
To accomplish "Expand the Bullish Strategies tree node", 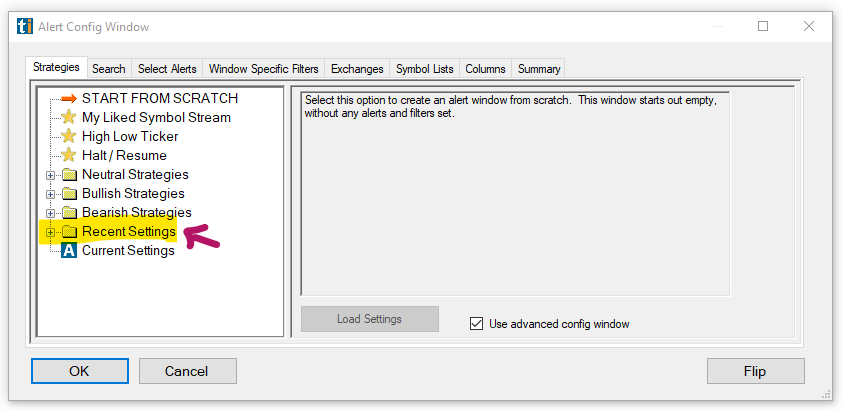I will pyautogui.click(x=50, y=194).
